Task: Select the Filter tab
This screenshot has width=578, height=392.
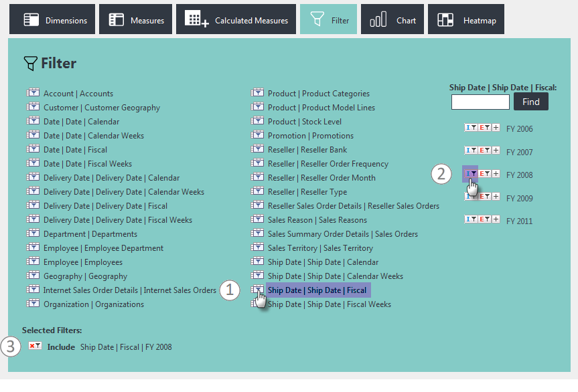Action: click(328, 19)
